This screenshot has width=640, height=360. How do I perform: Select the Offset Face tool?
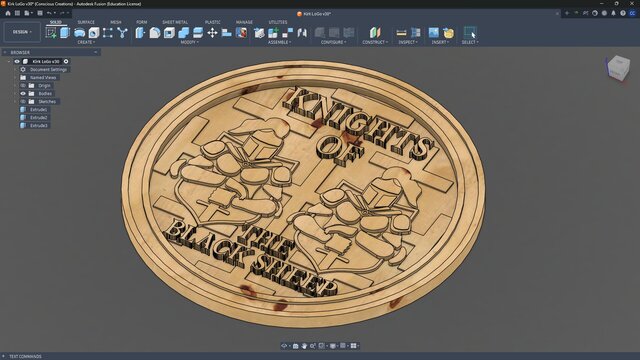click(x=198, y=33)
